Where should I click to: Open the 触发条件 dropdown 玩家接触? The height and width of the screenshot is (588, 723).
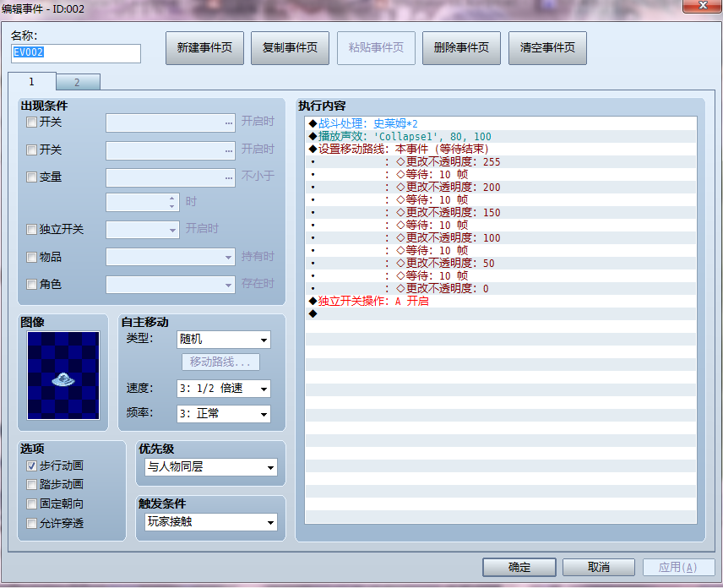[x=211, y=522]
